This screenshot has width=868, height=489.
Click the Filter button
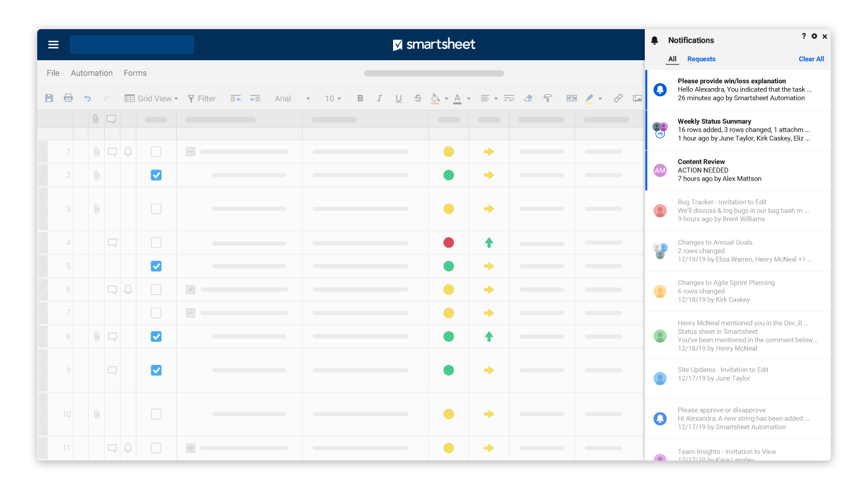click(201, 98)
